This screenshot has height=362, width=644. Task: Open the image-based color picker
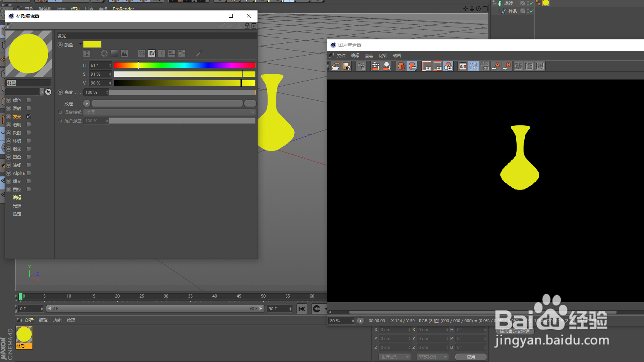[x=124, y=53]
